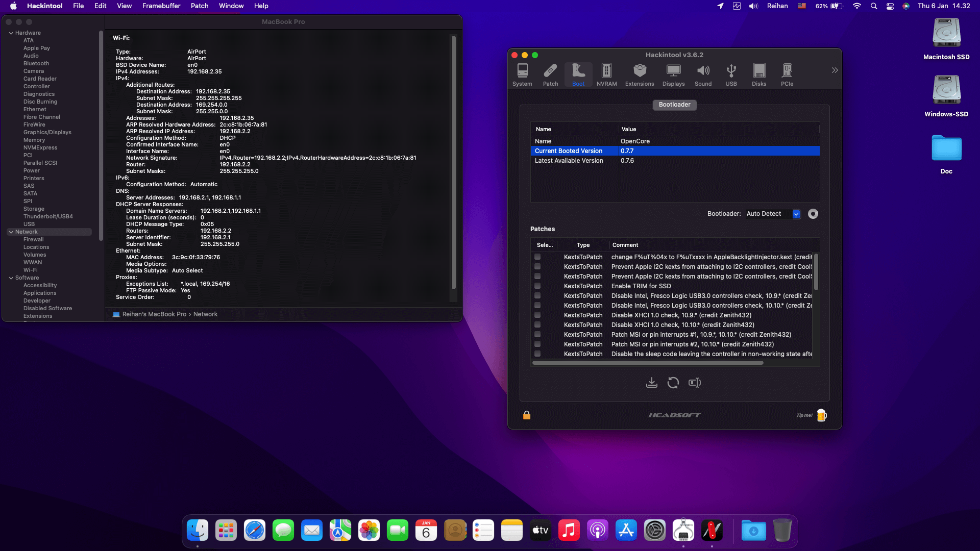Open the PCIe section

(x=787, y=74)
